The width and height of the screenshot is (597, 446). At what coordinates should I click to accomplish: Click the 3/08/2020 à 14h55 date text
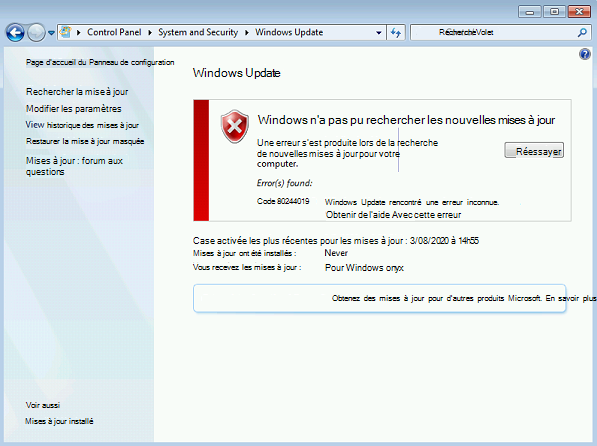click(444, 241)
